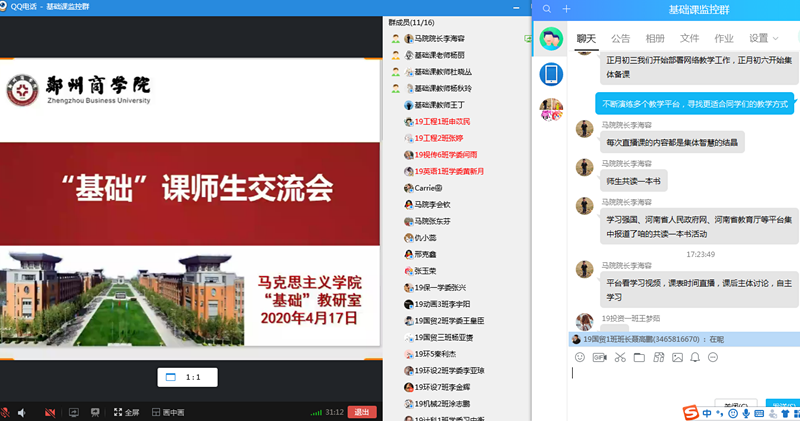This screenshot has height=421, width=800.
Task: Select member 邢亮鑫
Action: click(425, 254)
